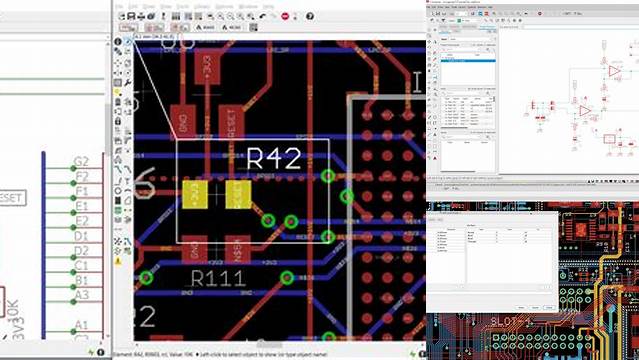
Task: Click the yellow warning triangle Errors icon
Action: click(x=118, y=261)
